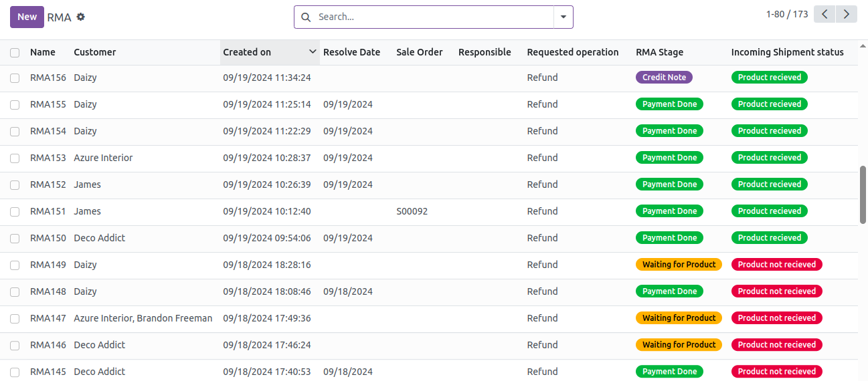Image resolution: width=868 pixels, height=381 pixels.
Task: Click Credit Note stage badge on RMA156
Action: (x=664, y=78)
